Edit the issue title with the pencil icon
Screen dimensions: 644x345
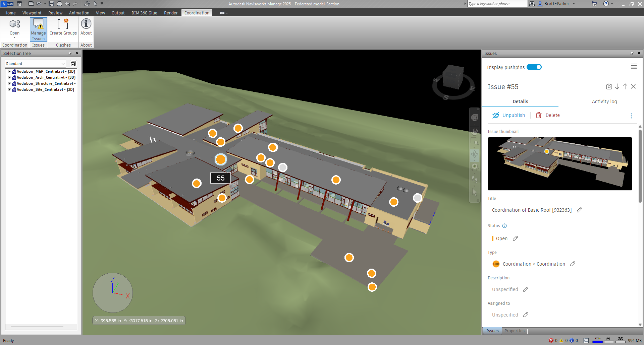click(x=579, y=210)
